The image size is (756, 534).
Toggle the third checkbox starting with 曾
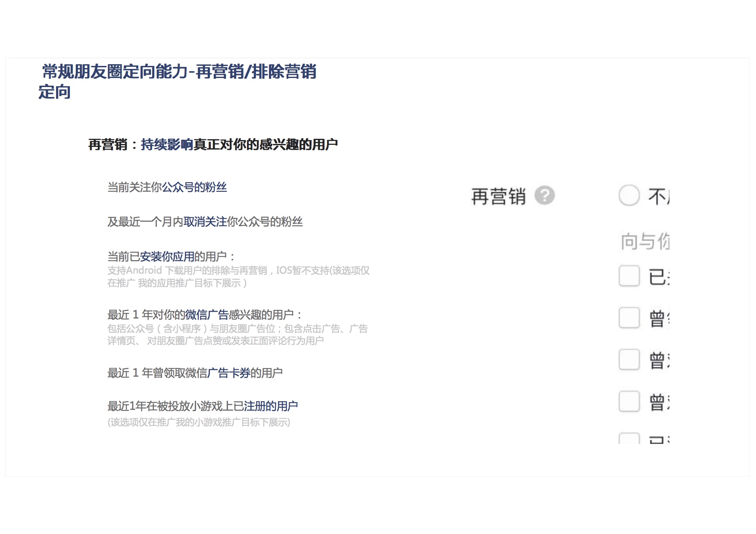point(629,402)
